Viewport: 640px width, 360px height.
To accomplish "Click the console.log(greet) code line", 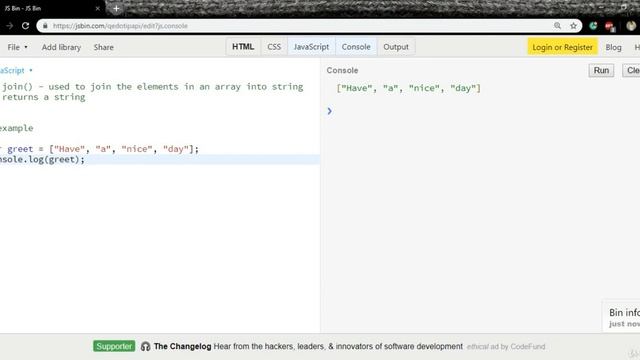I will point(42,160).
